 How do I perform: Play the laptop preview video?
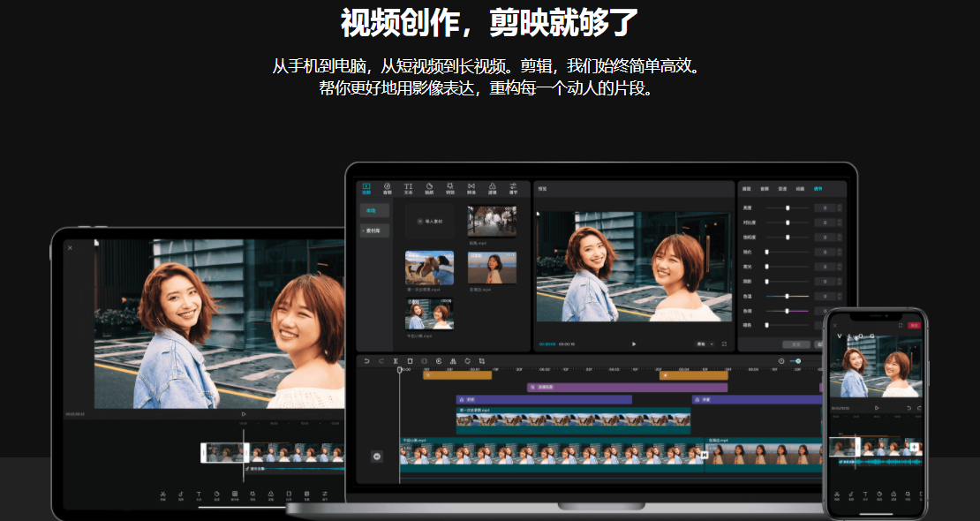tap(634, 344)
